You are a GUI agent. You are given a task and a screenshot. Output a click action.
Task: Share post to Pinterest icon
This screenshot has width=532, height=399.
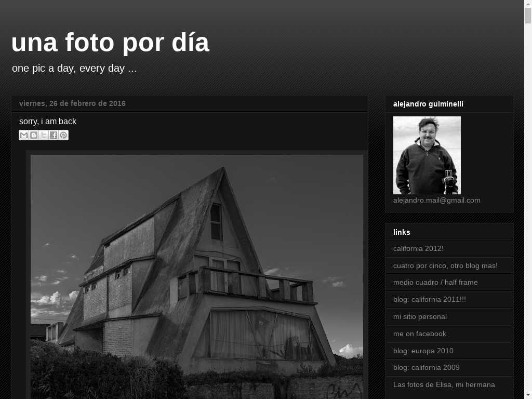point(63,135)
